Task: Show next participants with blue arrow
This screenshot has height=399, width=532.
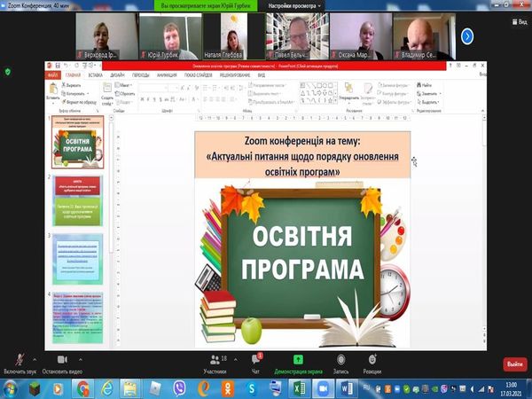Action: pos(467,35)
